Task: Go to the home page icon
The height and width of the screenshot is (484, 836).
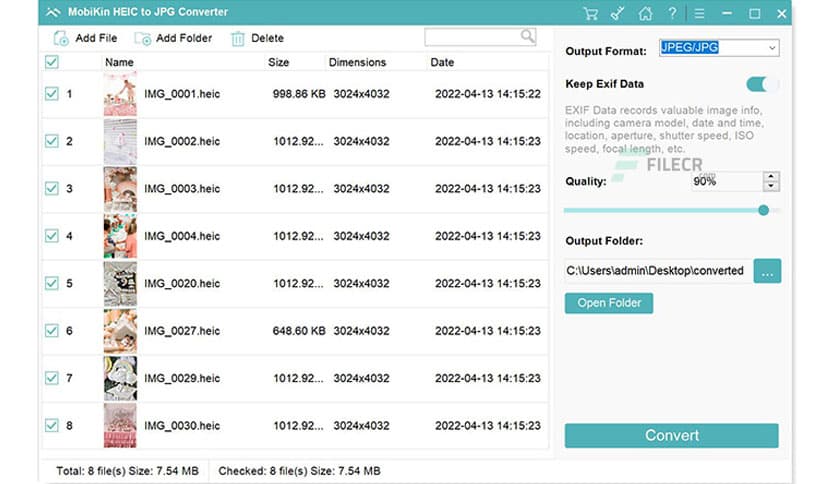Action: pos(646,13)
